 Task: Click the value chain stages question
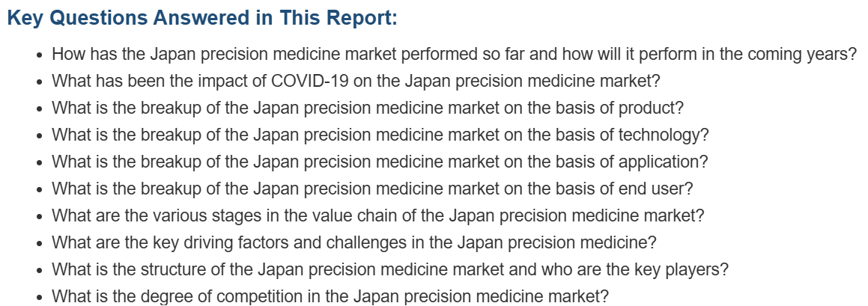coord(377,215)
